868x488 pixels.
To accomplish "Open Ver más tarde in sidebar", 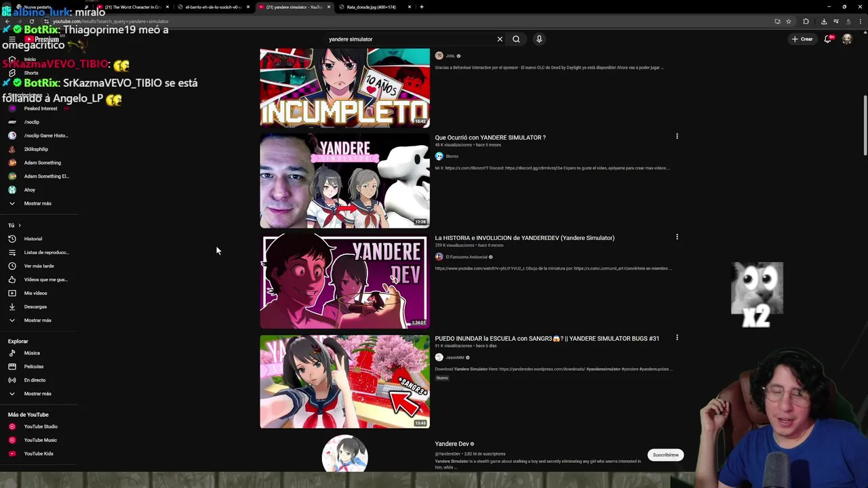I will [39, 266].
